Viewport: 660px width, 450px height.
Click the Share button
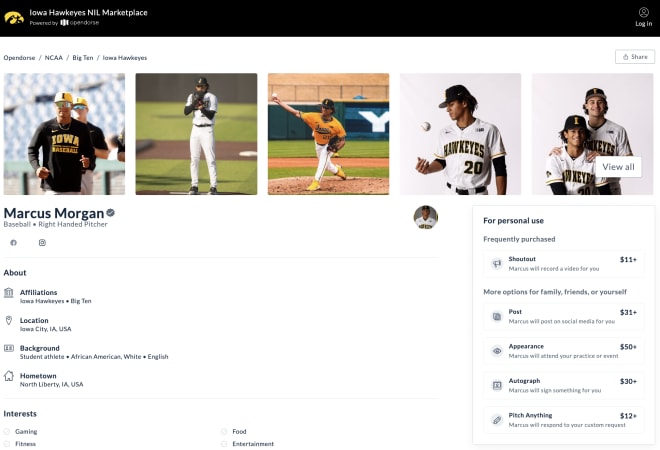635,57
